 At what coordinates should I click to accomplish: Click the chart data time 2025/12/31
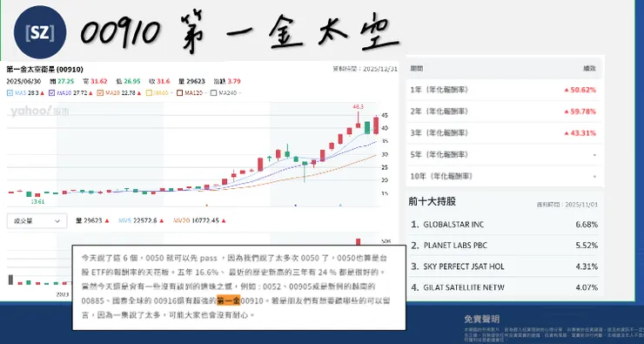tap(380, 69)
